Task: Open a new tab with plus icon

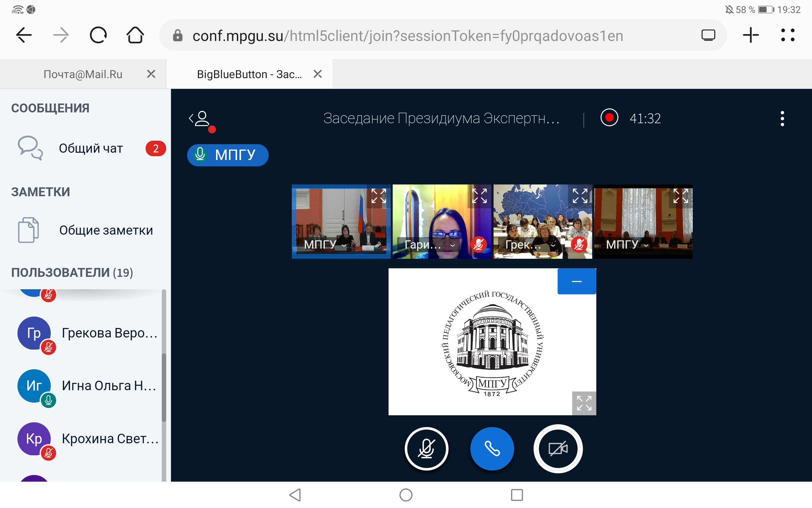Action: pyautogui.click(x=751, y=35)
